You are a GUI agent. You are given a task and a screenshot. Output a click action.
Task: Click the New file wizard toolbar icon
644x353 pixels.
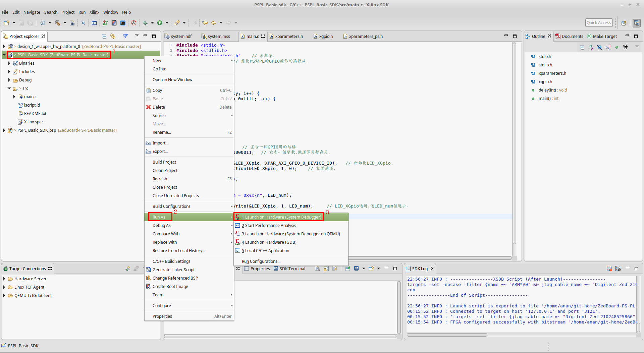coord(6,23)
